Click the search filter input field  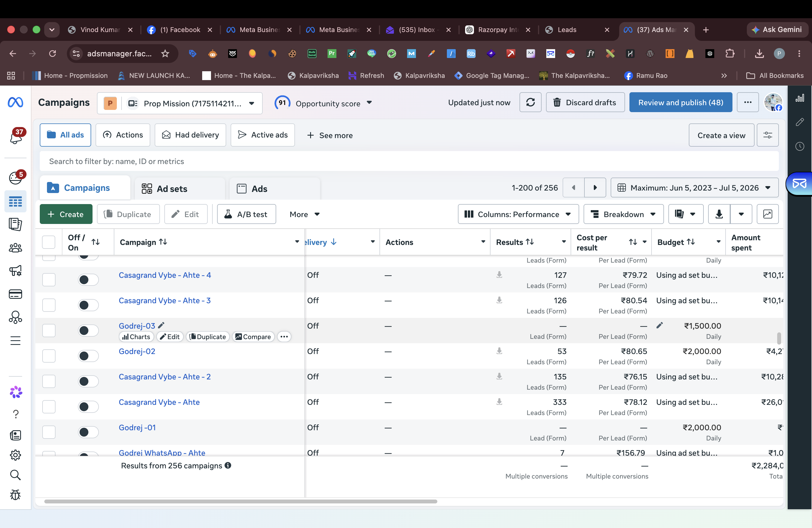[x=409, y=161]
